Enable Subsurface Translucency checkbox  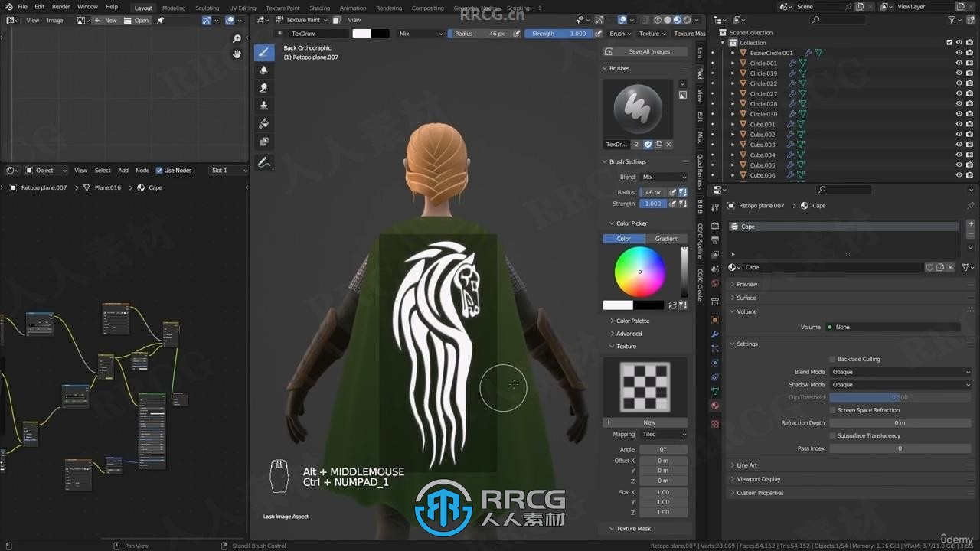click(832, 435)
